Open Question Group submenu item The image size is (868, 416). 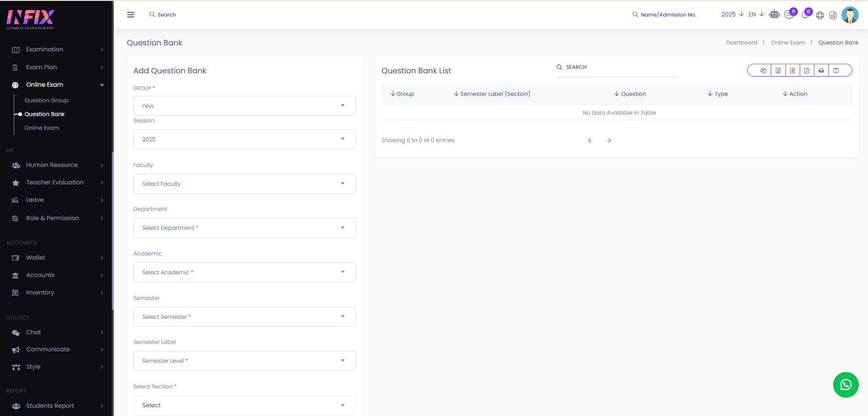pos(46,100)
